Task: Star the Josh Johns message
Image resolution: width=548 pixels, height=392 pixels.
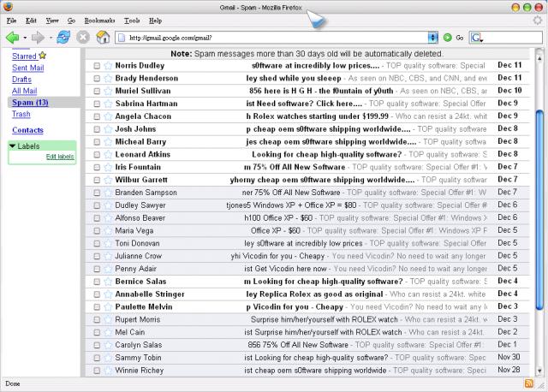Action: (108, 129)
